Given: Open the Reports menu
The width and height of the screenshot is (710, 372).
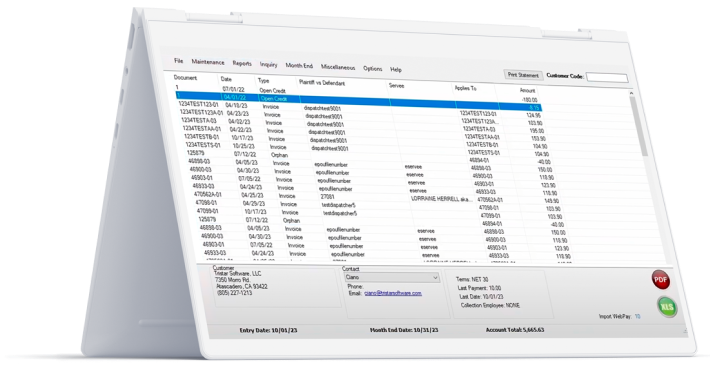Looking at the screenshot, I should point(242,63).
